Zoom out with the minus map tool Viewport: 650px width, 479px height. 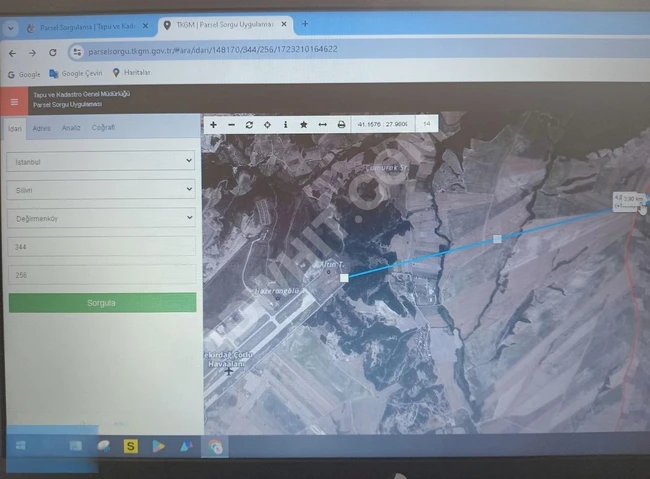coord(231,124)
